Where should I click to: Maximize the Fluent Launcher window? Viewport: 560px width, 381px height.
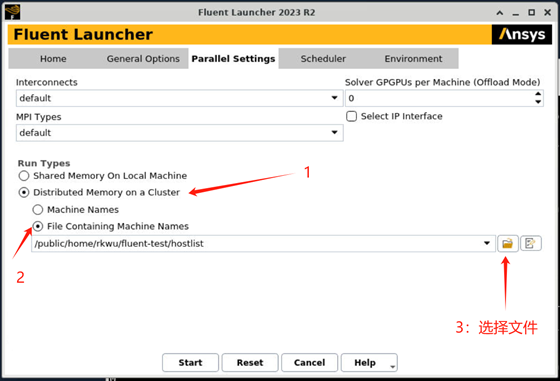[531, 12]
